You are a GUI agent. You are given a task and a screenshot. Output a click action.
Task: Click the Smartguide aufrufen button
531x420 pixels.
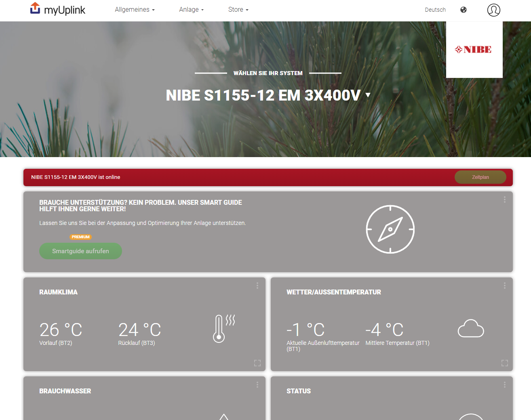tap(80, 251)
